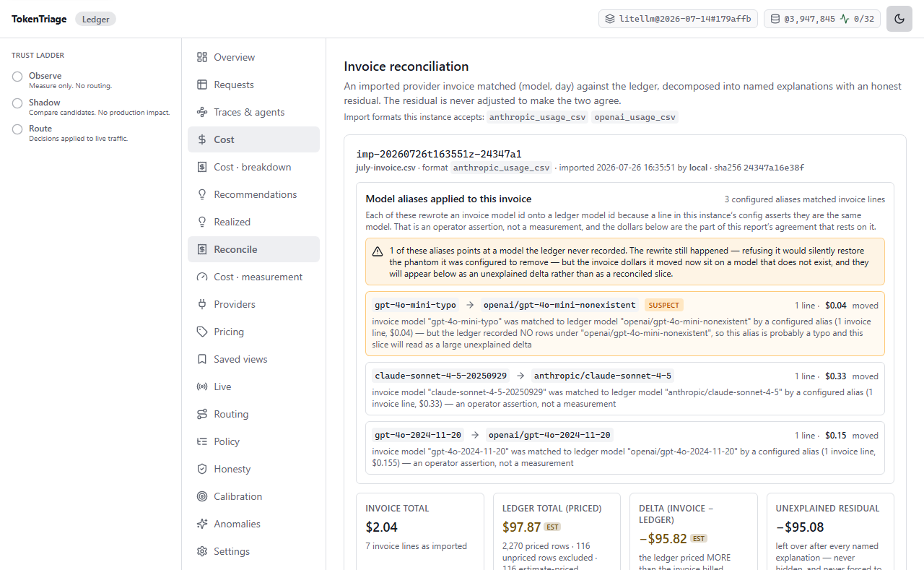Click the Live broadcast icon
The height and width of the screenshot is (570, 924).
click(202, 387)
